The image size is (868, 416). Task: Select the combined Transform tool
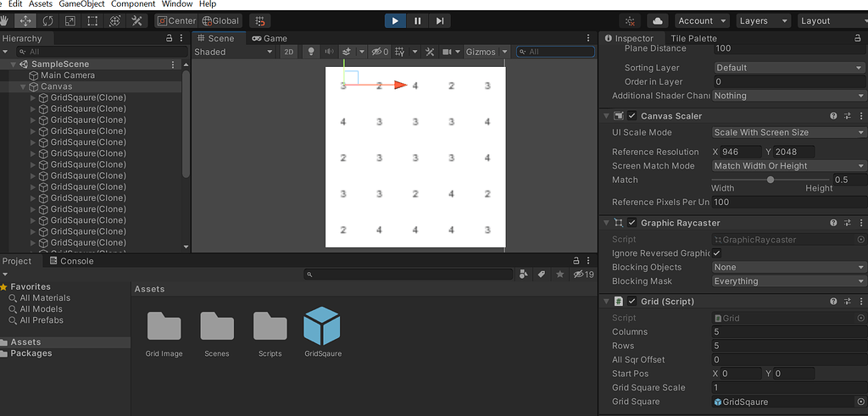point(114,21)
